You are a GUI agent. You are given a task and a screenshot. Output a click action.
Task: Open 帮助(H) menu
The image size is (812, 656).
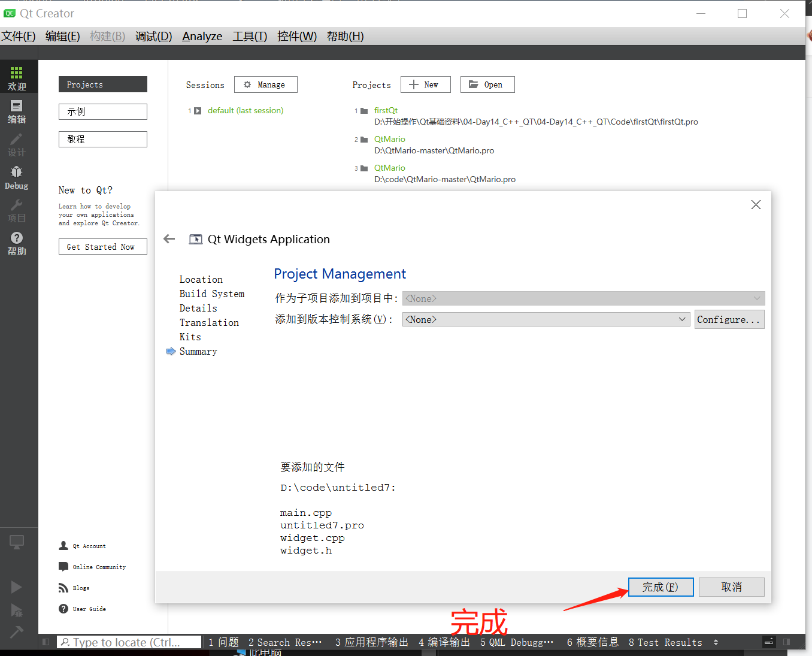click(346, 36)
